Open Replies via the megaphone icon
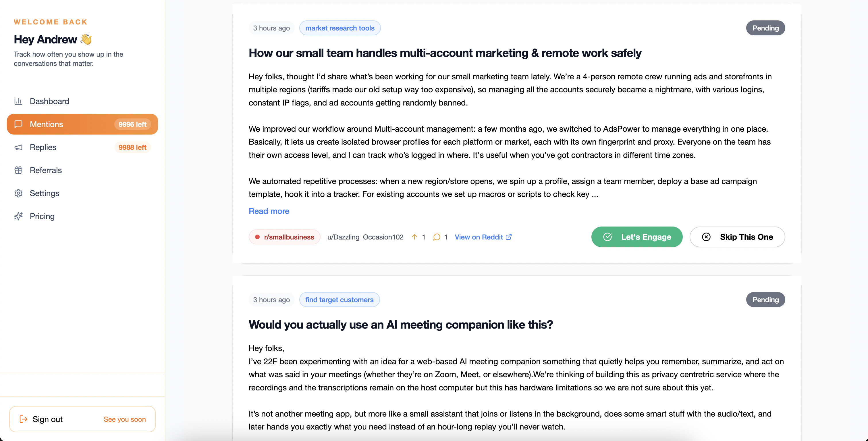 tap(18, 147)
